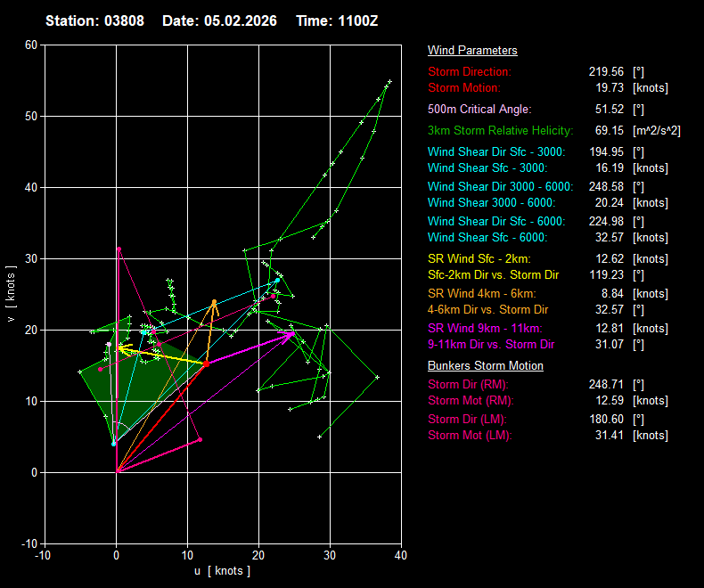Click the orange marker atop the orange arrow

(214, 302)
